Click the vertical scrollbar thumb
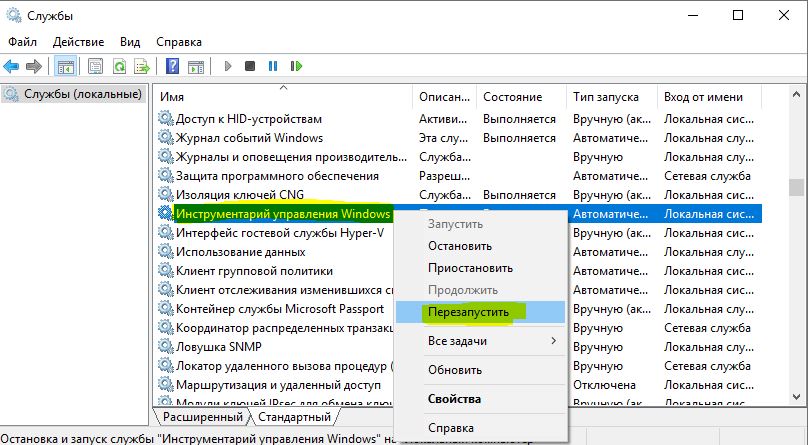This screenshot has width=808, height=445. [796, 187]
